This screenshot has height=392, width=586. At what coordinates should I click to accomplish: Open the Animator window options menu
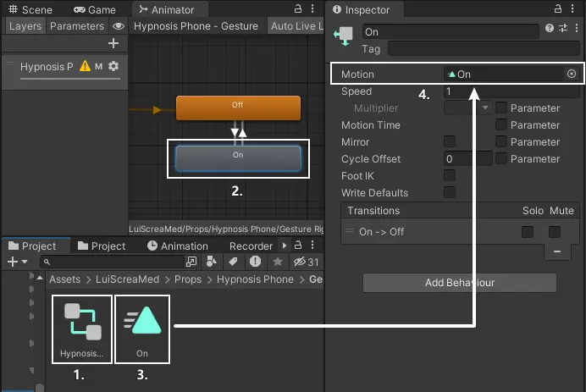coord(312,8)
